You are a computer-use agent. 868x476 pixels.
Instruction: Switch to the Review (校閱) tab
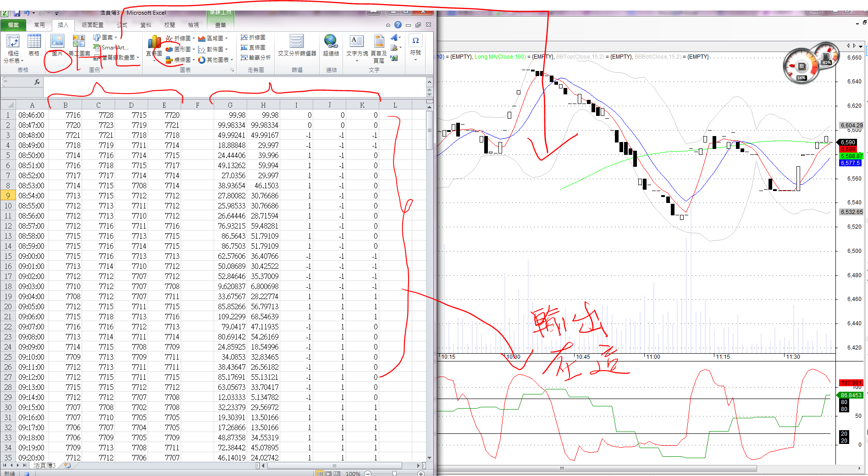(x=170, y=25)
